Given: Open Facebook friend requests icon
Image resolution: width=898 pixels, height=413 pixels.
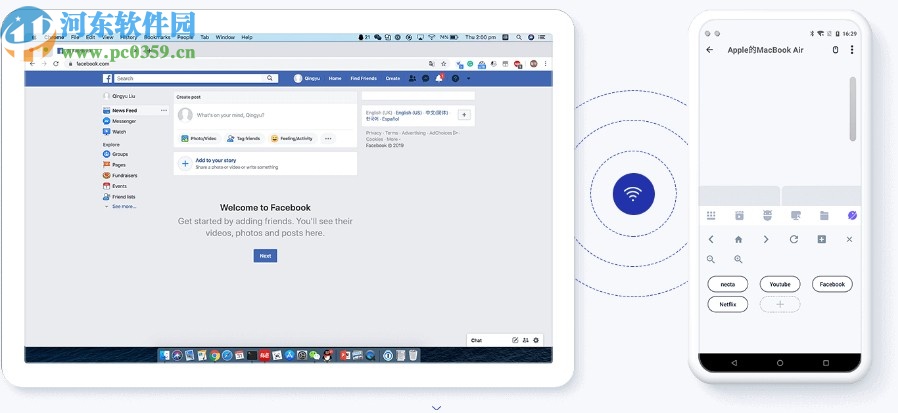Looking at the screenshot, I should pyautogui.click(x=413, y=78).
